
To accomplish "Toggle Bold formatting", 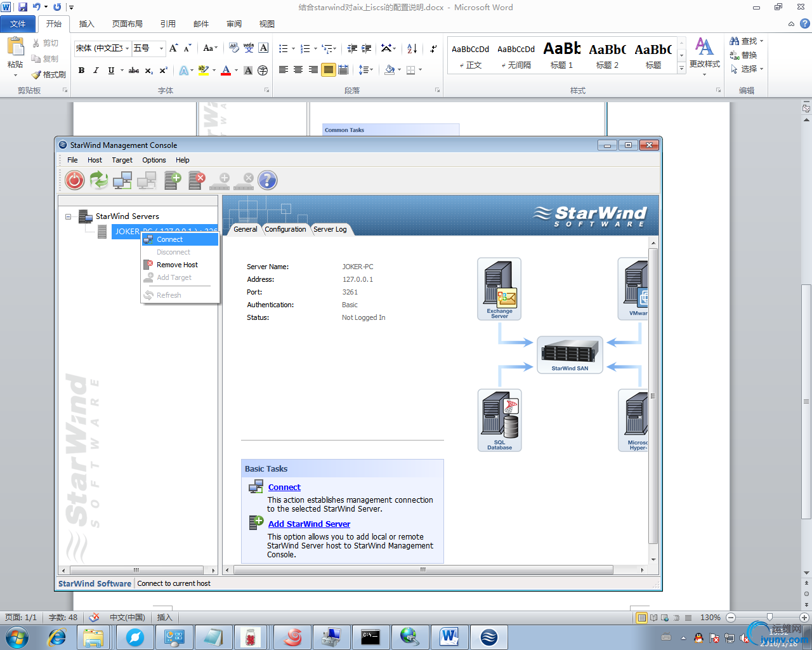I will click(x=81, y=70).
